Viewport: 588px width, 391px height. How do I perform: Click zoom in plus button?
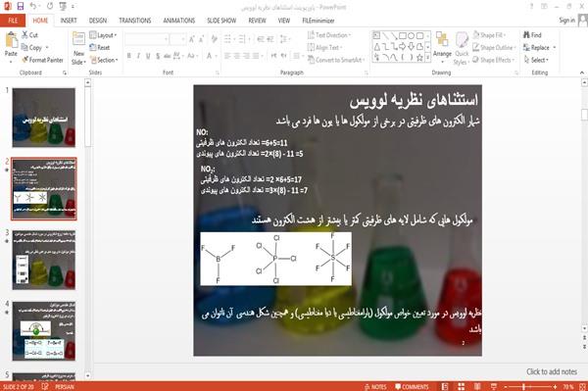(x=556, y=387)
